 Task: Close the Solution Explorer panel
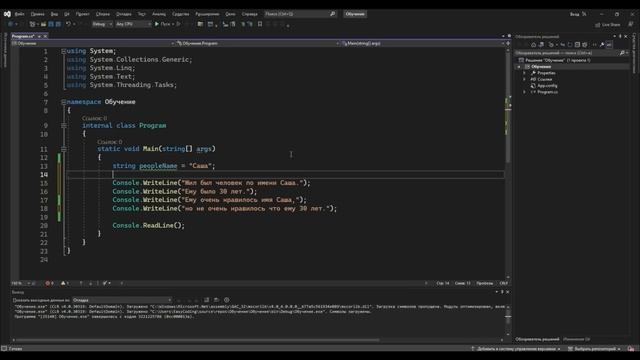tap(626, 36)
